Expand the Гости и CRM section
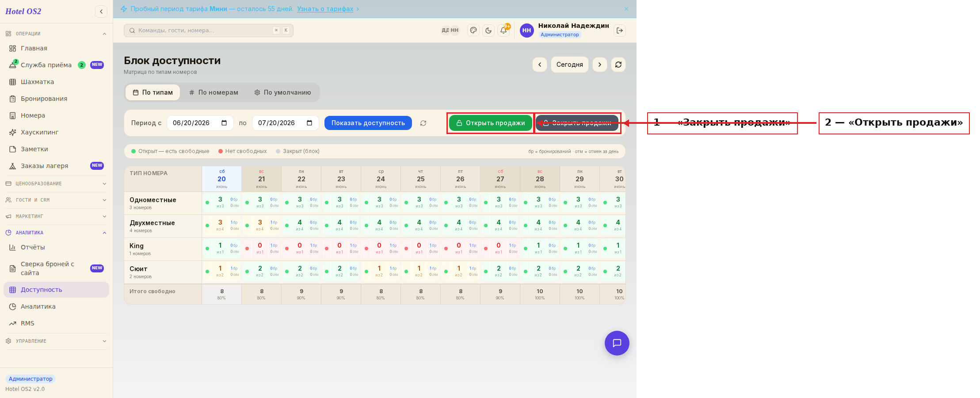The height and width of the screenshot is (398, 980). point(56,200)
